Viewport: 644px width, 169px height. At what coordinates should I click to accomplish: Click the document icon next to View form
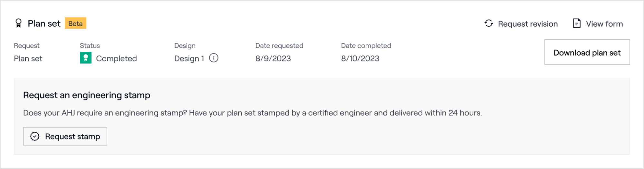point(577,23)
